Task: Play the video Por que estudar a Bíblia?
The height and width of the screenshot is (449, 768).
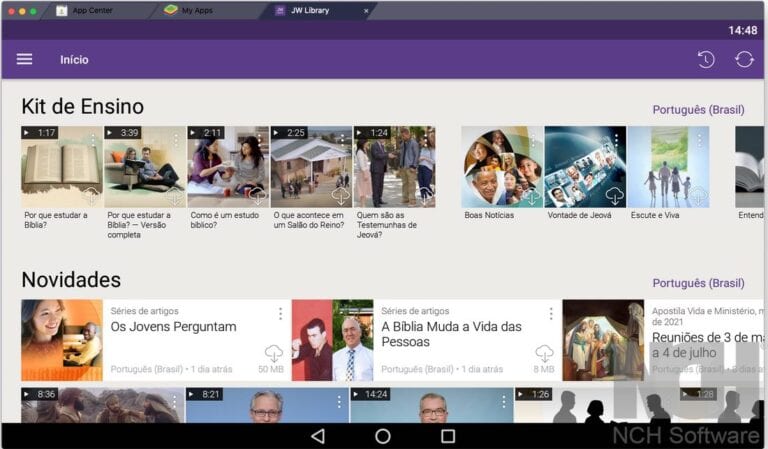Action: tap(61, 166)
